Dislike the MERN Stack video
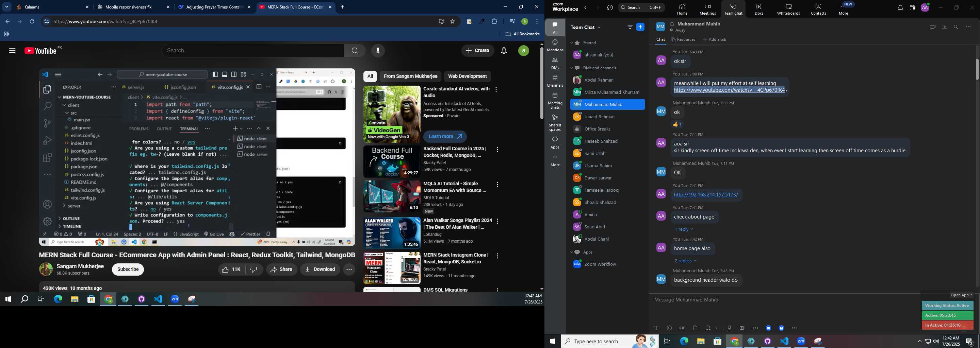This screenshot has height=348, width=980. coord(254,269)
